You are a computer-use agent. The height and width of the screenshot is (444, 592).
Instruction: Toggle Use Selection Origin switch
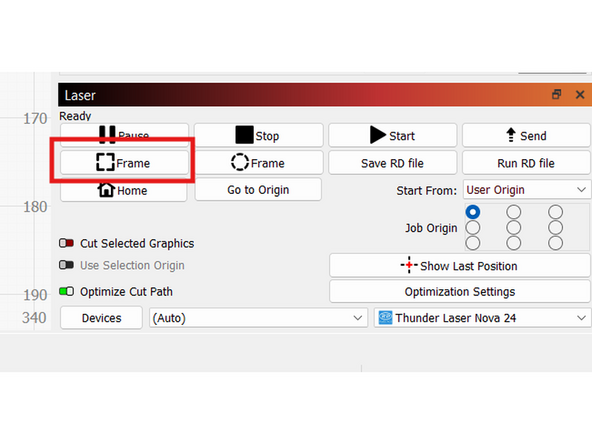pos(66,265)
